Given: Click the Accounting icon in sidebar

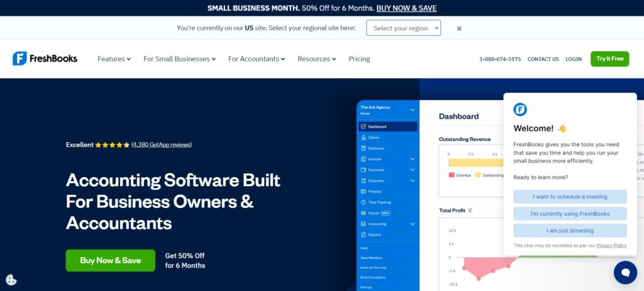Looking at the screenshot, I should [363, 224].
